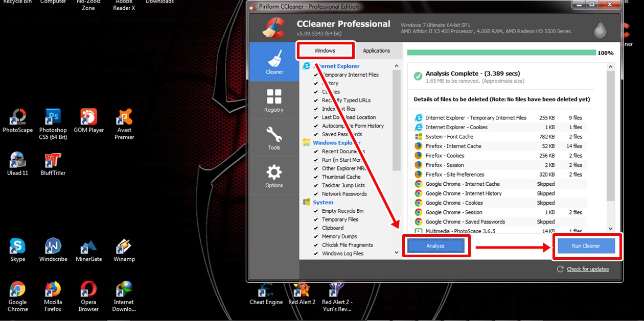Click options list scroll-down arrow
The height and width of the screenshot is (321, 644).
coord(397,252)
